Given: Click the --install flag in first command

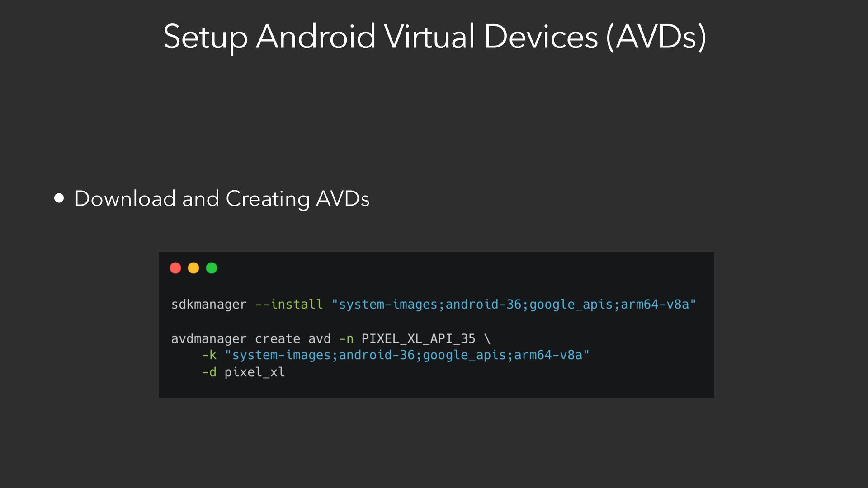Looking at the screenshot, I should click(289, 305).
